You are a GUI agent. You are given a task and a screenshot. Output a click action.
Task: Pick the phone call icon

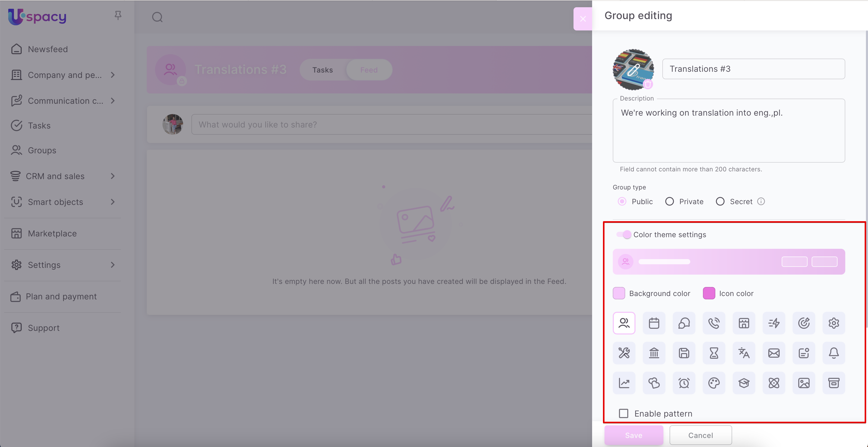(714, 323)
